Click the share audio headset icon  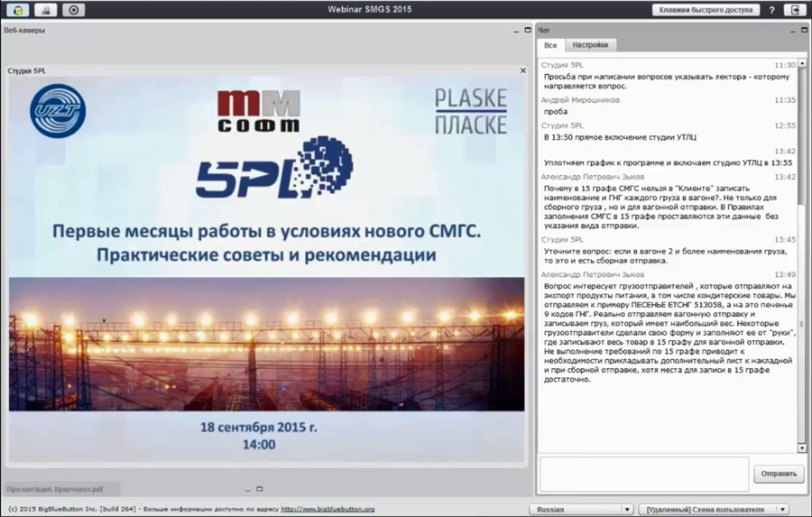17,10
